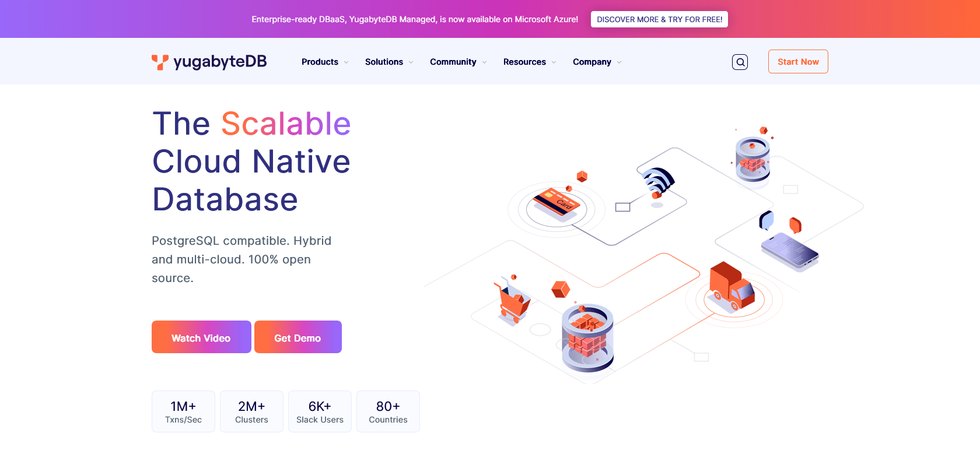980x461 pixels.
Task: Open the Products menu
Action: (x=320, y=62)
